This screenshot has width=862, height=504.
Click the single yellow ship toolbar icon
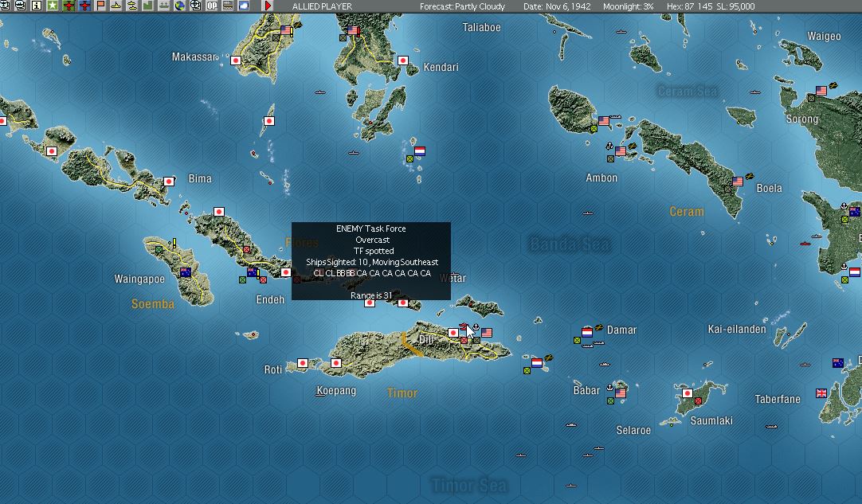pos(116,6)
